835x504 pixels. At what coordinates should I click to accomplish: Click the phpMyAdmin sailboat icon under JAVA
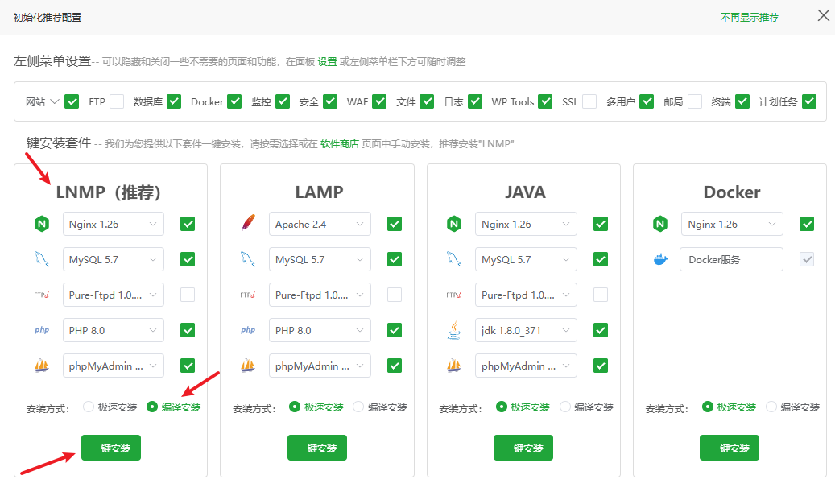tap(453, 366)
